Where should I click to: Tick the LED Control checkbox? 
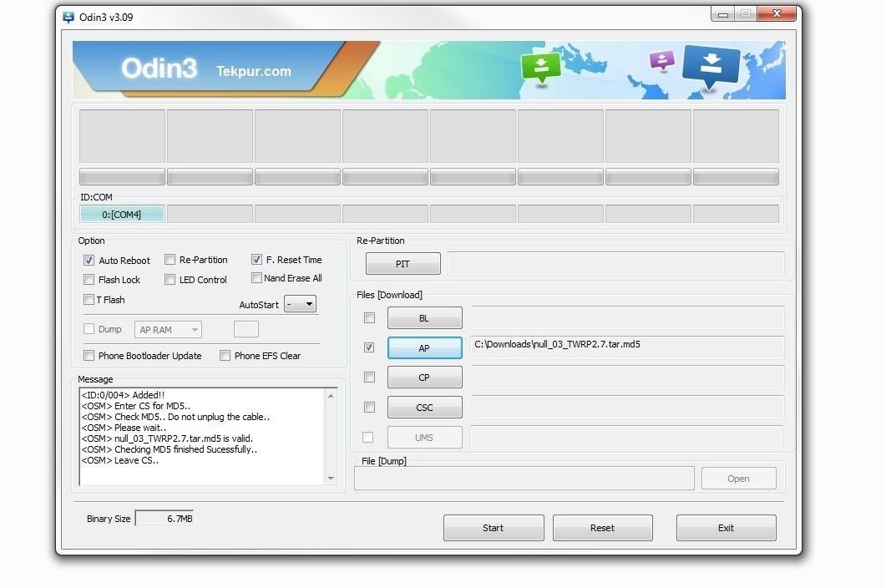tap(170, 279)
